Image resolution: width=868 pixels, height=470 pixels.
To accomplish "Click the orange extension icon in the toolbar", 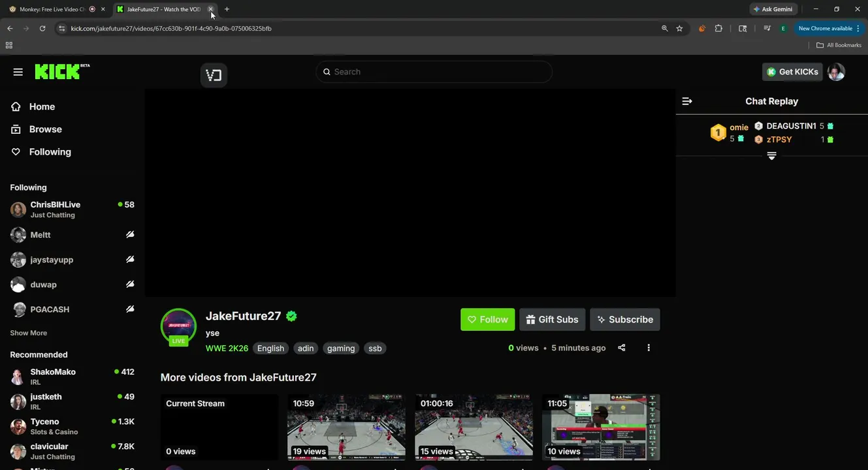I will coord(702,29).
